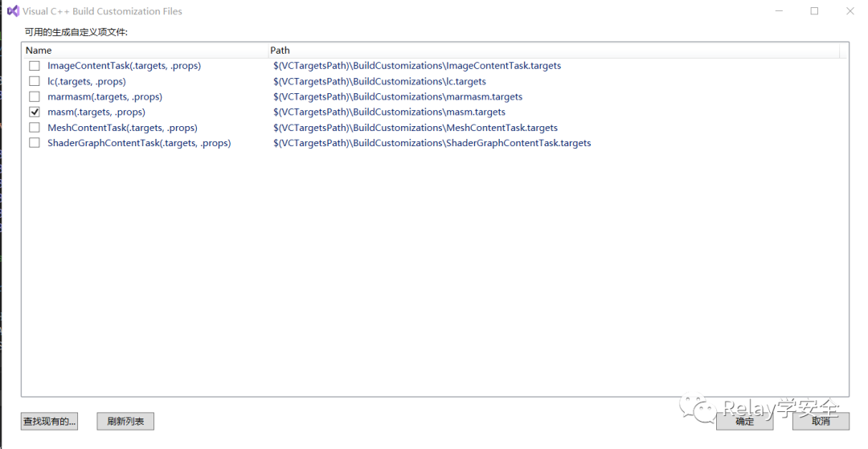This screenshot has width=868, height=449.
Task: Select the MeshContentTask(.targets, .props) name text
Action: point(122,128)
